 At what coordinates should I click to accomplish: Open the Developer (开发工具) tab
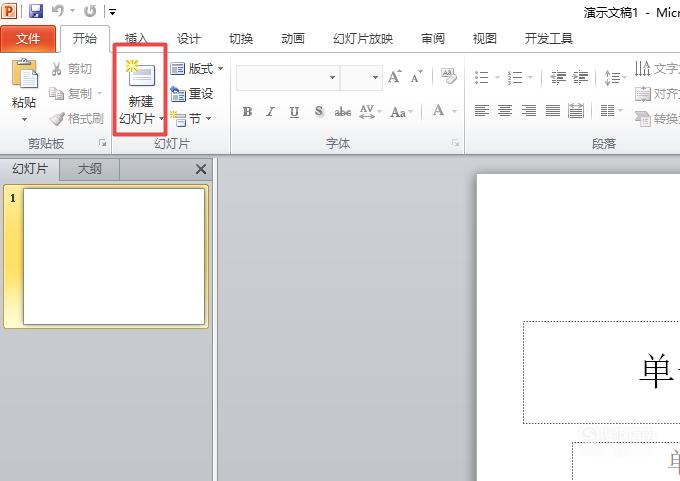tap(549, 39)
